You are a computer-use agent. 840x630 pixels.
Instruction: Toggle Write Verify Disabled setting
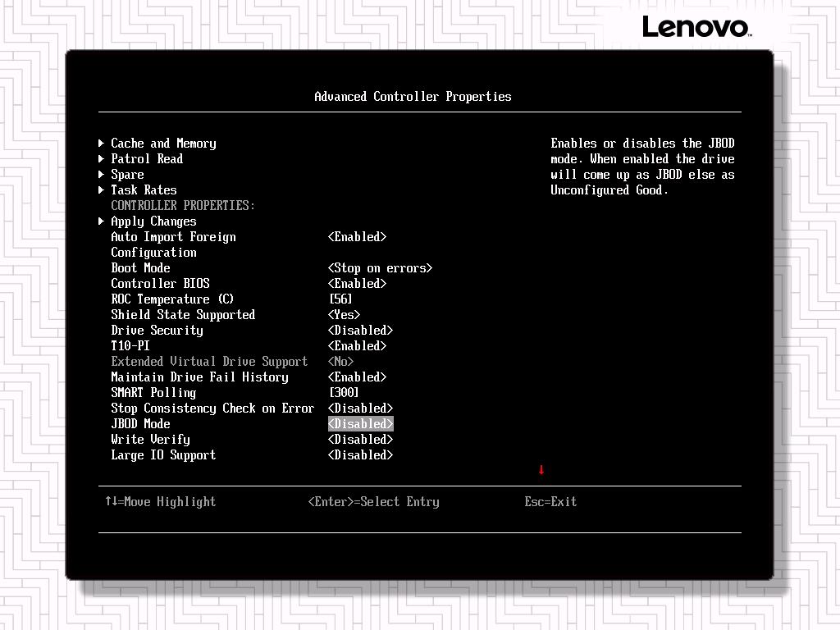(x=360, y=440)
